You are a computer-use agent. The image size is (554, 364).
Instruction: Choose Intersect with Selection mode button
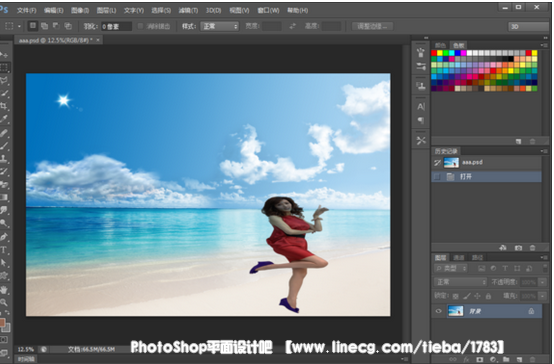tap(68, 26)
